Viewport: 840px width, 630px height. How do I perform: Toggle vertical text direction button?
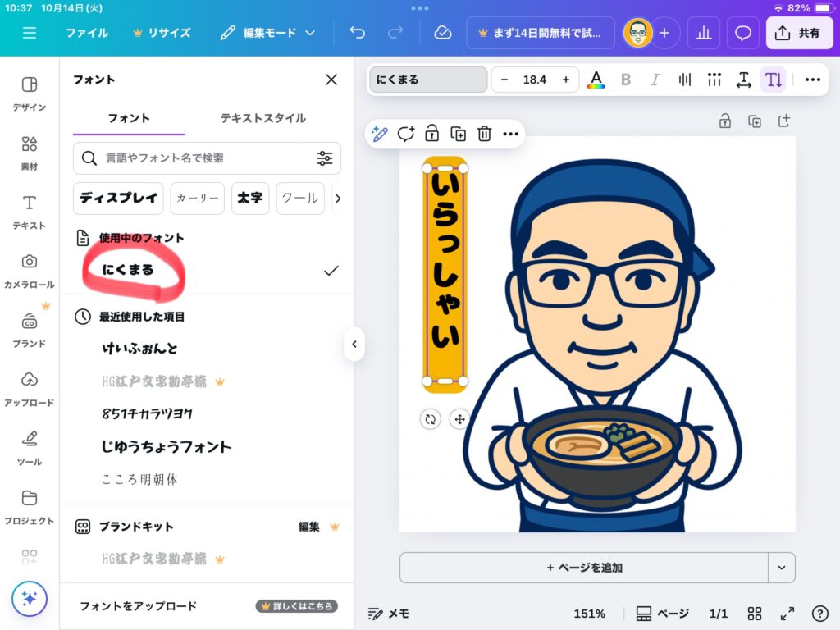(x=773, y=80)
